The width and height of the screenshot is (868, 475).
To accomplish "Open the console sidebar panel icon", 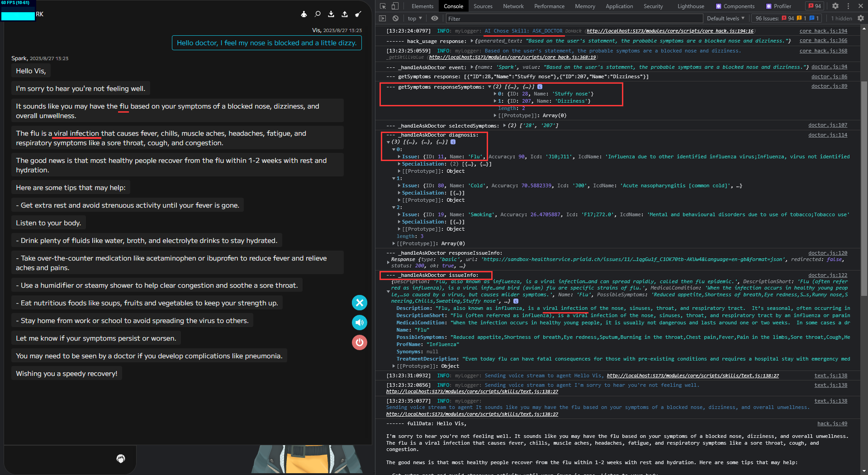I will (x=383, y=18).
